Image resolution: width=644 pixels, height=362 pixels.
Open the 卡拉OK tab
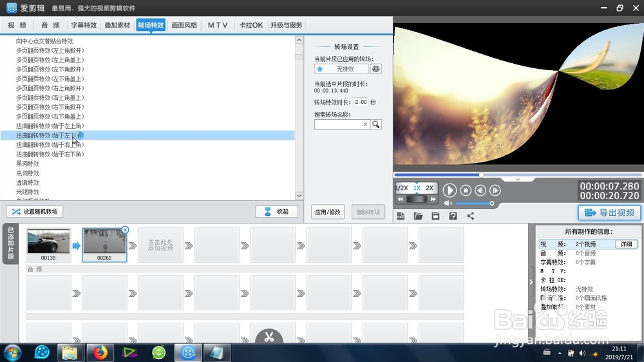click(x=251, y=25)
